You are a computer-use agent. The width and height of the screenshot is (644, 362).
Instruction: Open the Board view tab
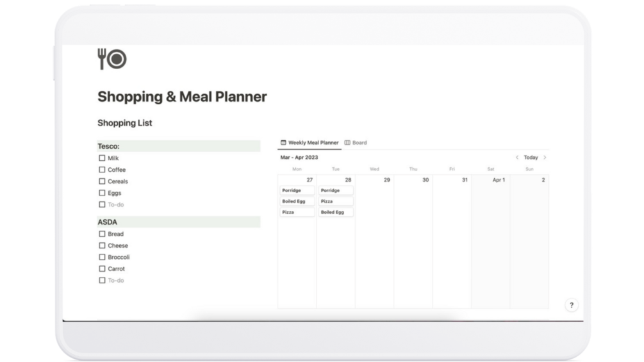pos(359,143)
